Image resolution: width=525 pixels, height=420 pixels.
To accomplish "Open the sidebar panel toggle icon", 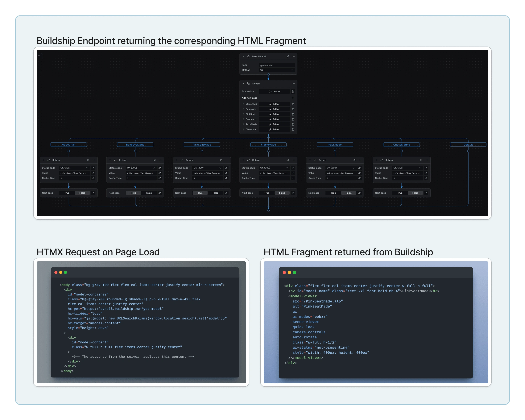I will 39,56.
